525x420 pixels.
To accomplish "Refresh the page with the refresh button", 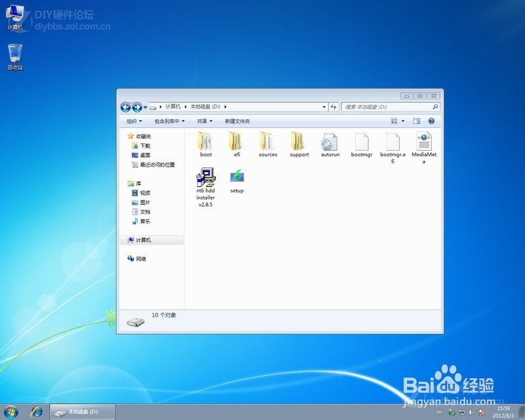I will (x=334, y=107).
